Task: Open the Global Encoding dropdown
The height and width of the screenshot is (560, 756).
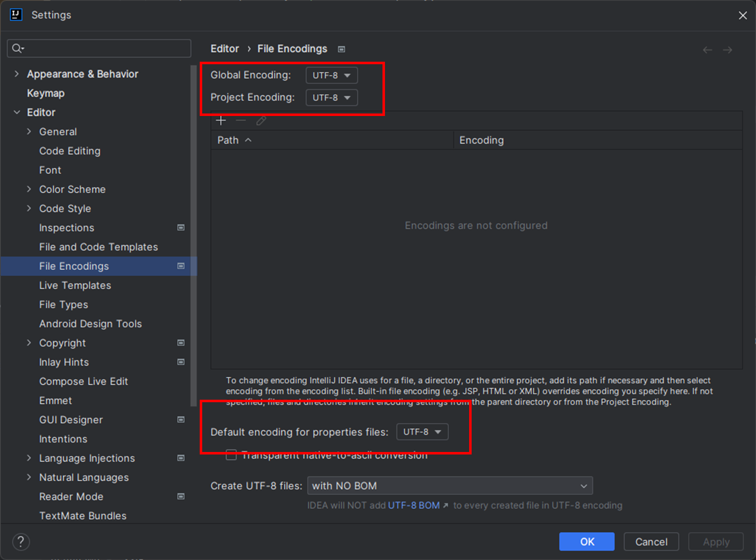Action: point(332,75)
